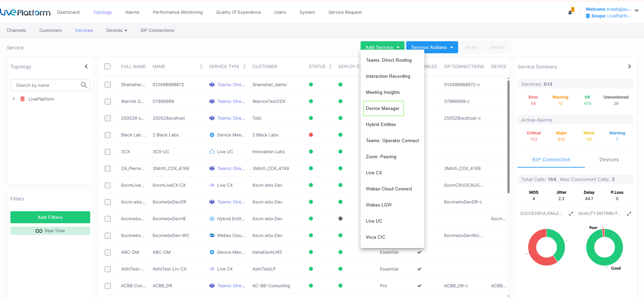Expand the LivePlatform tree node
644x299 pixels.
pos(14,99)
